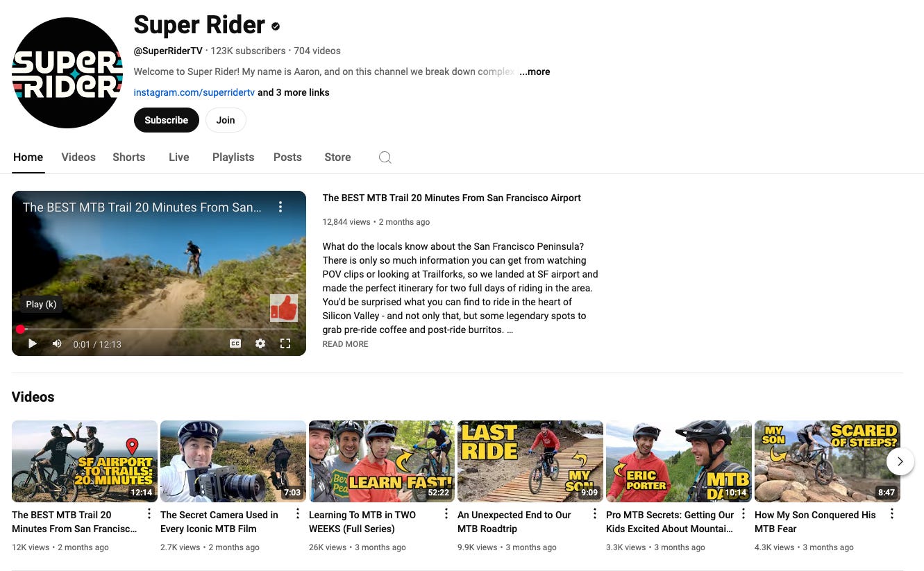924x571 pixels.
Task: Open The Secret Camera Used in Every Iconic MTB Film title
Action: click(219, 522)
